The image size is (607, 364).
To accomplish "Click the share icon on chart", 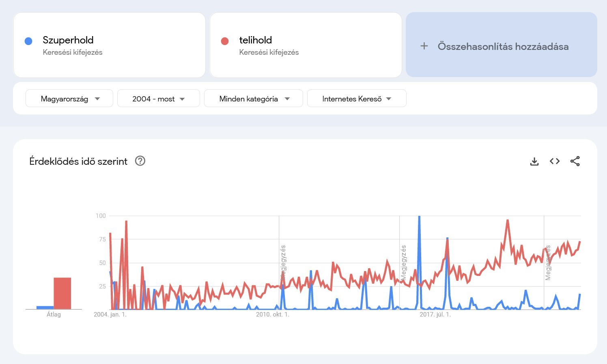I will point(575,162).
